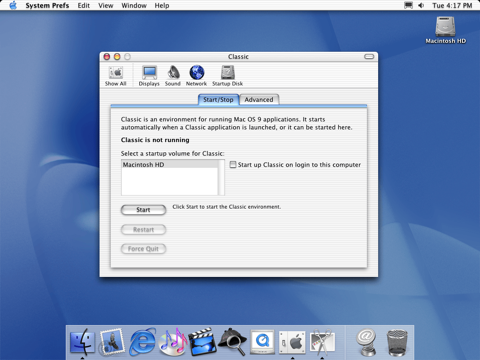480x360 pixels.
Task: Open iTunes from the Dock
Action: click(x=173, y=342)
